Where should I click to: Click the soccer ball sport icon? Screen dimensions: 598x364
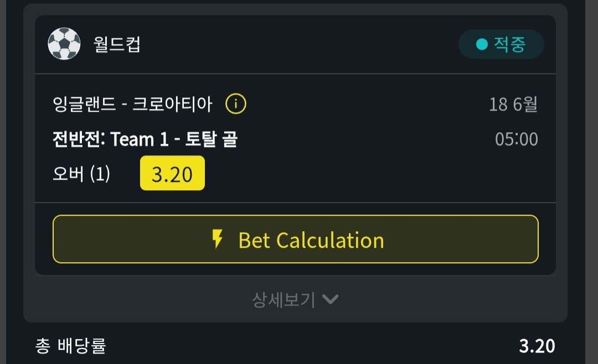(64, 44)
